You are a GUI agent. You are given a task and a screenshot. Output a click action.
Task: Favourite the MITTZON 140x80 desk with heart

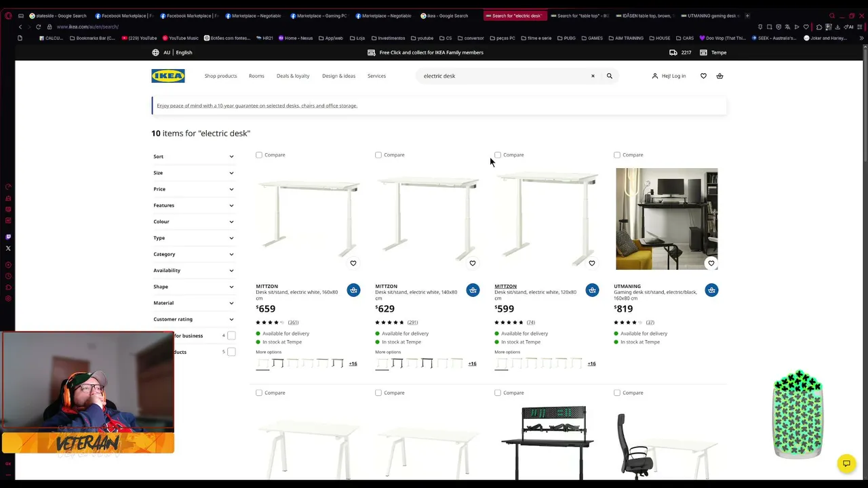coord(473,263)
